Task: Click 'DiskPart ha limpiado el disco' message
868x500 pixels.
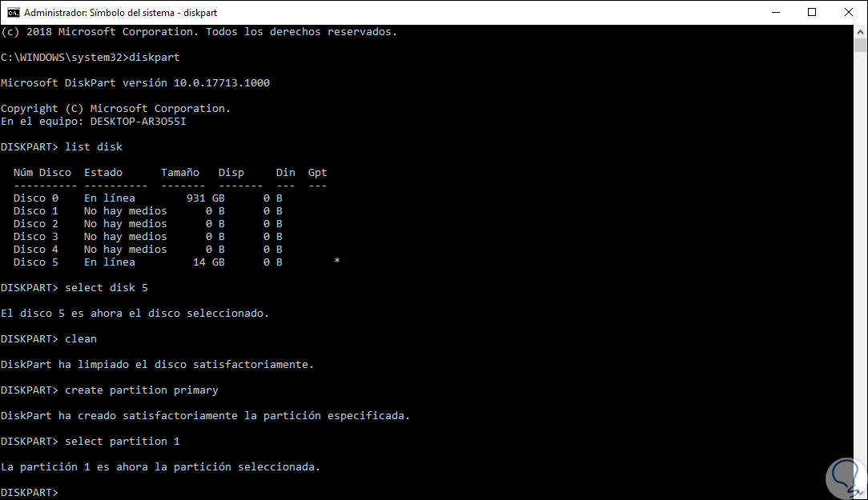Action: [x=157, y=365]
